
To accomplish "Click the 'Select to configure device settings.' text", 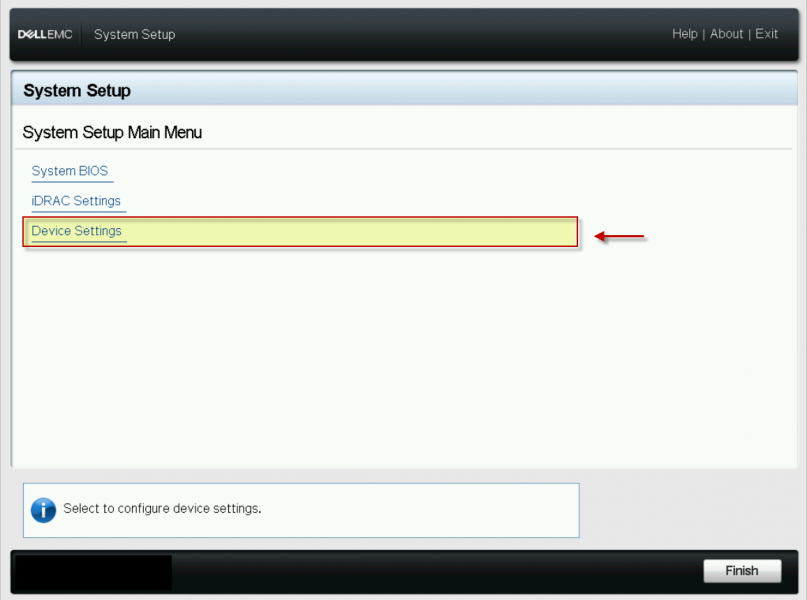I will pyautogui.click(x=162, y=508).
